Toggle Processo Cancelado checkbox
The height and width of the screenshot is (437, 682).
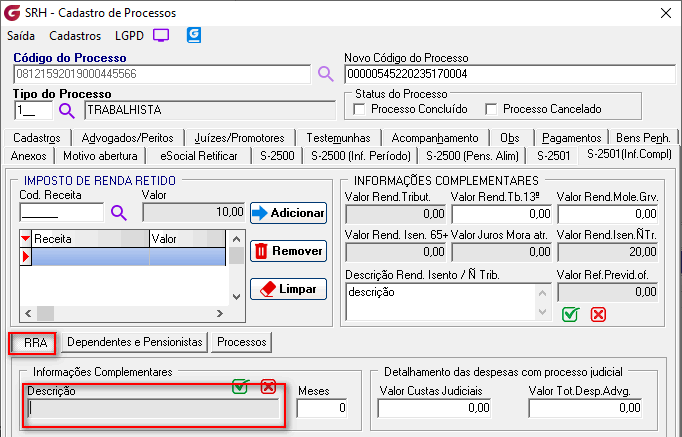pos(491,109)
